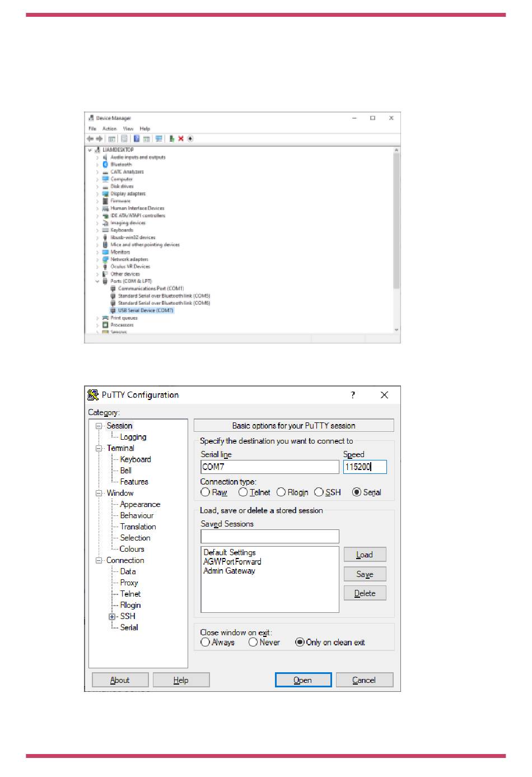Collapse the Connection node in PuTTY tree
This screenshot has width=532, height=777.
(x=99, y=561)
